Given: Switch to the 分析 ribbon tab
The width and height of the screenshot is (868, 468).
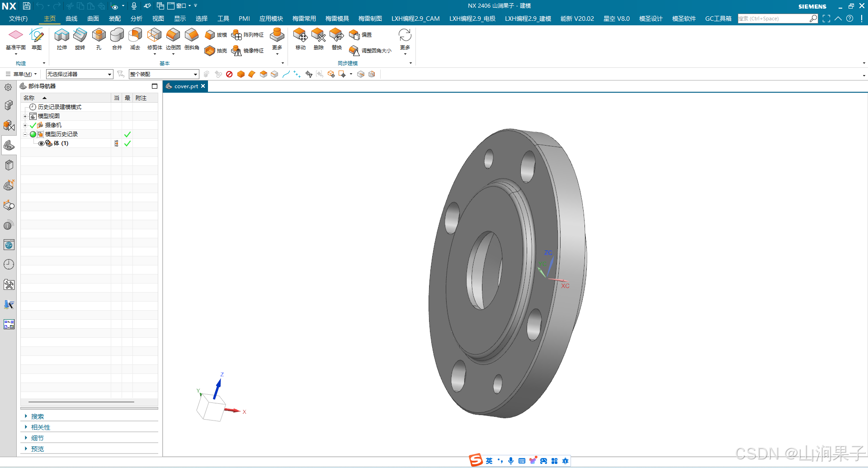Looking at the screenshot, I should tap(137, 19).
